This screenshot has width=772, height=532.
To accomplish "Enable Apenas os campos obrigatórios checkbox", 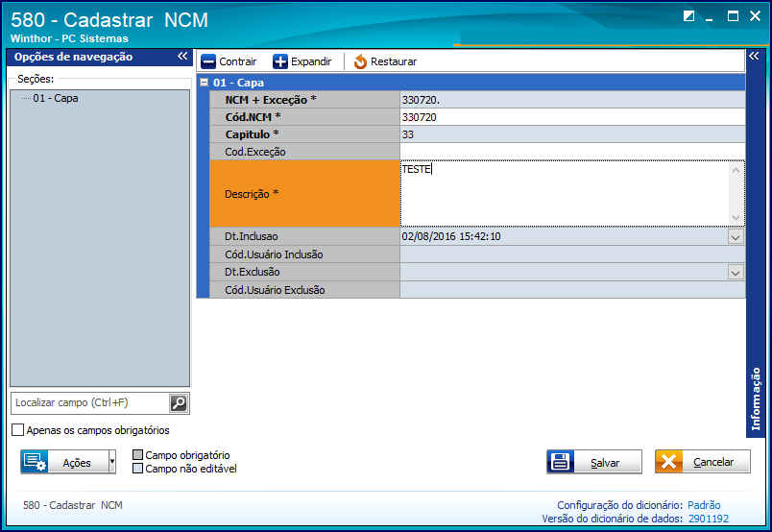I will pyautogui.click(x=17, y=430).
